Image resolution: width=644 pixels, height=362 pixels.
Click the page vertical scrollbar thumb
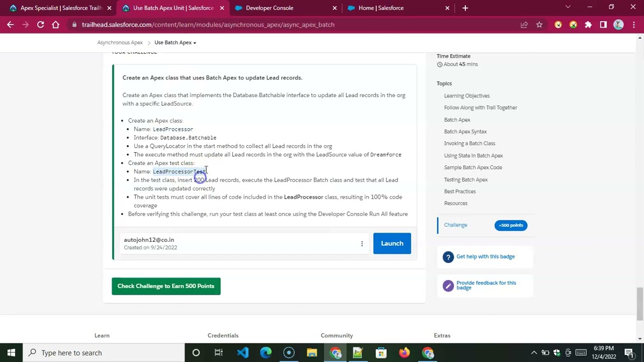(x=639, y=303)
